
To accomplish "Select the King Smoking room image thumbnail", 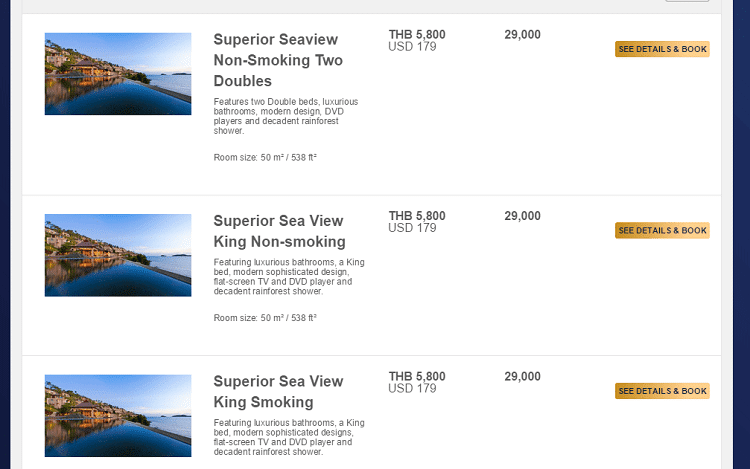I will point(118,416).
